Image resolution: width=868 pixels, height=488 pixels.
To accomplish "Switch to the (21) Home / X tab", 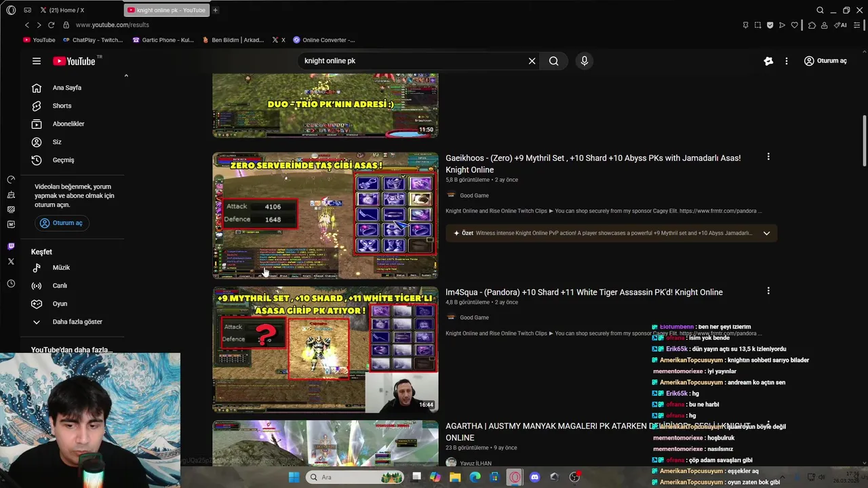I will click(79, 10).
